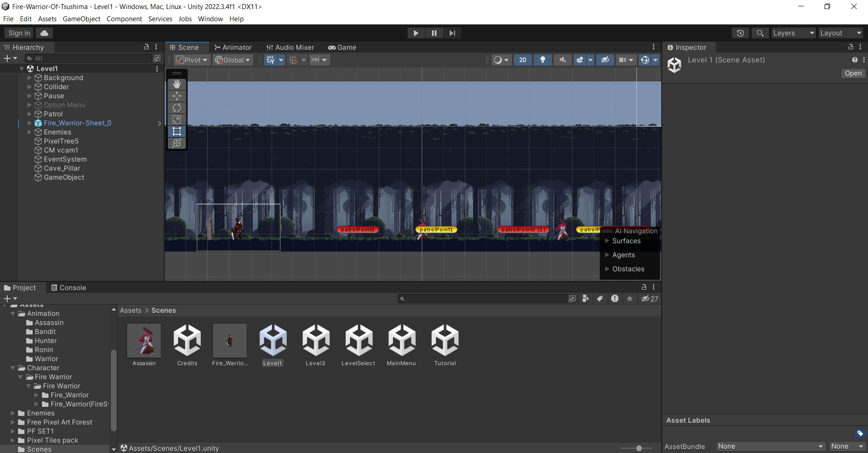Screen dimensions: 868x453
Task: Open the Hierarchy panel three-dot menu
Action: [x=156, y=47]
